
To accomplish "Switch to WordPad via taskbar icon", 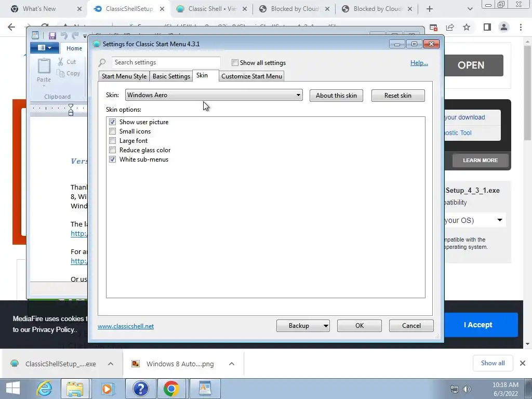I will [205, 389].
